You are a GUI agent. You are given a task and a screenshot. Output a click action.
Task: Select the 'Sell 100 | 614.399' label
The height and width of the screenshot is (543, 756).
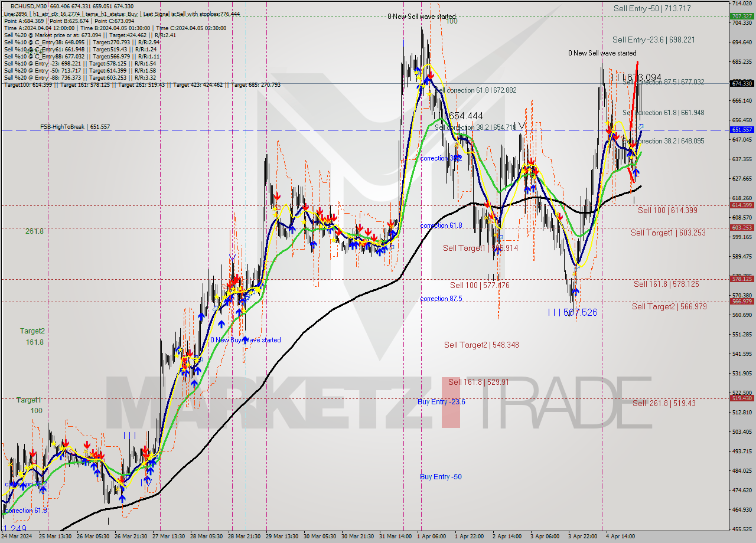point(667,210)
